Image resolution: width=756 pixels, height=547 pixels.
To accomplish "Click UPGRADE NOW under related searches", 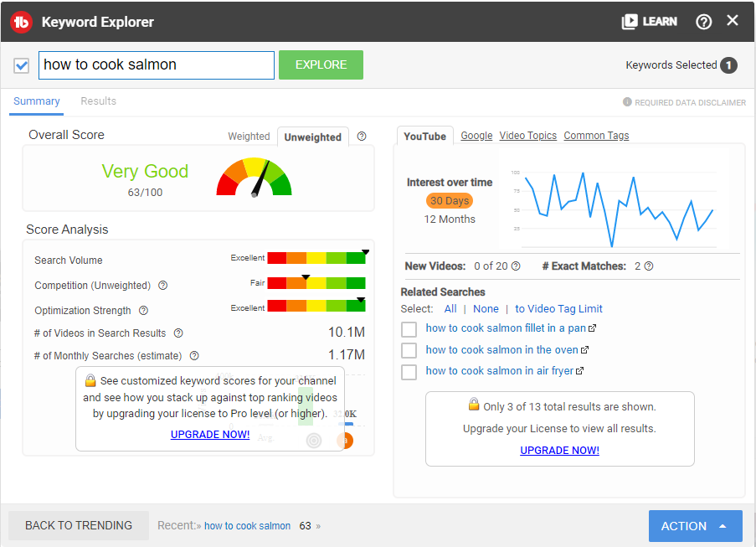I will (x=560, y=451).
